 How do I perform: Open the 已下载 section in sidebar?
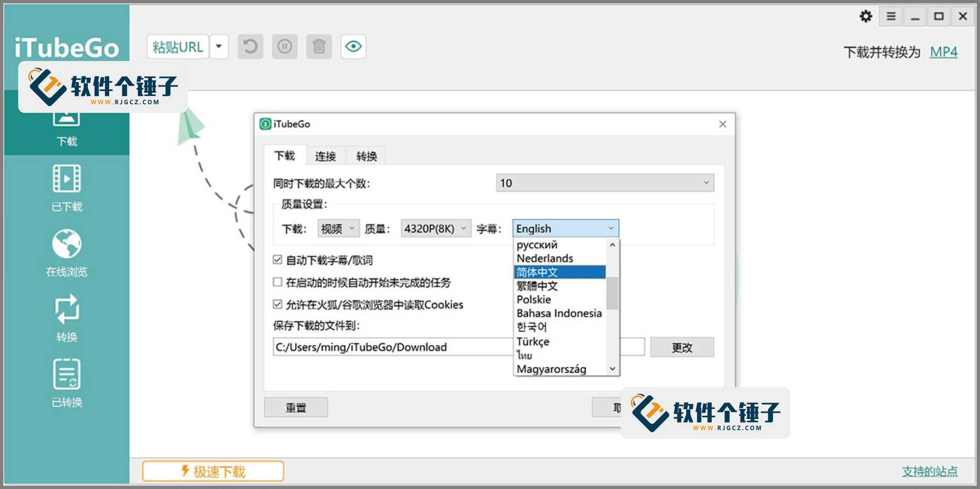click(x=67, y=188)
